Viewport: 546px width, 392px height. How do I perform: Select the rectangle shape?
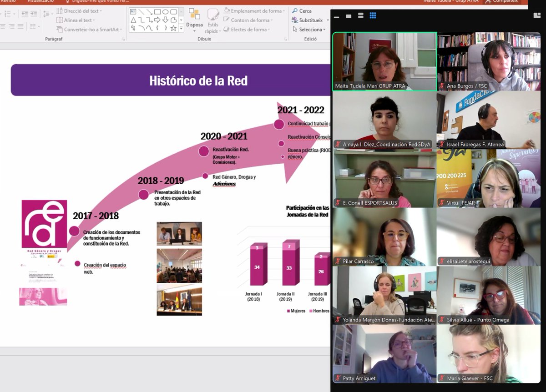pos(157,12)
